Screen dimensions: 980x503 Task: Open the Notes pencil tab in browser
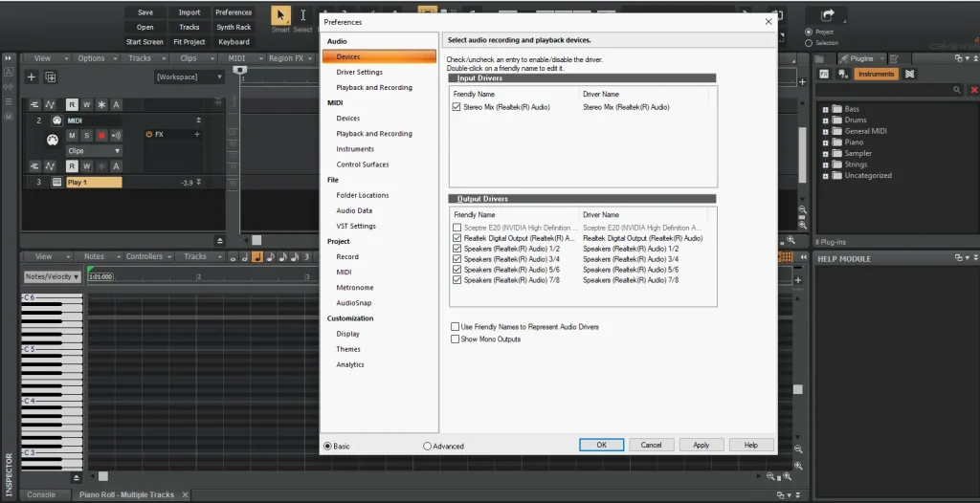pos(894,58)
